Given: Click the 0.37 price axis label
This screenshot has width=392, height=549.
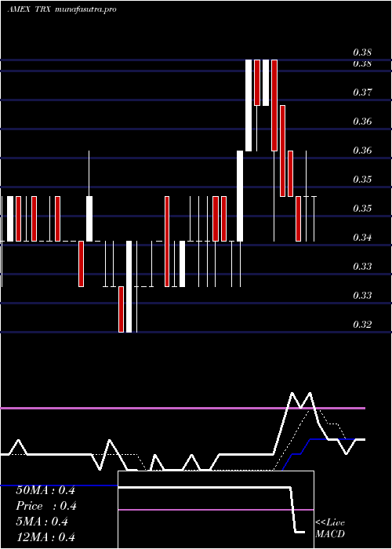Looking at the screenshot, I should pyautogui.click(x=362, y=93).
